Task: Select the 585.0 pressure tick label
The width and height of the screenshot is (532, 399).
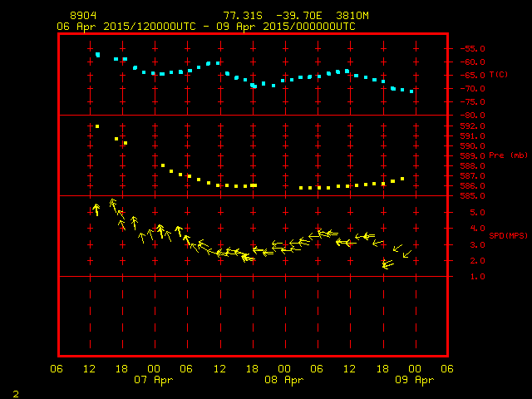Action: (472, 196)
